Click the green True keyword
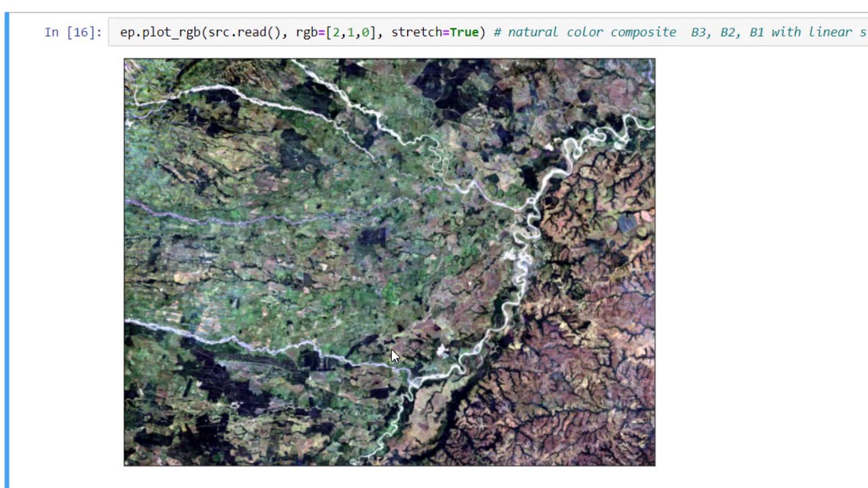 pyautogui.click(x=464, y=32)
